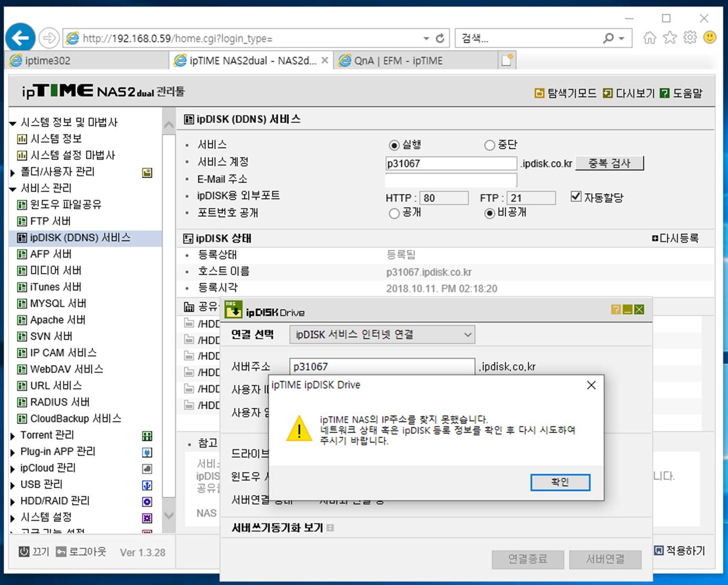Click the USB 관리 section icon
Viewport: 728px width, 585px height.
tap(147, 486)
